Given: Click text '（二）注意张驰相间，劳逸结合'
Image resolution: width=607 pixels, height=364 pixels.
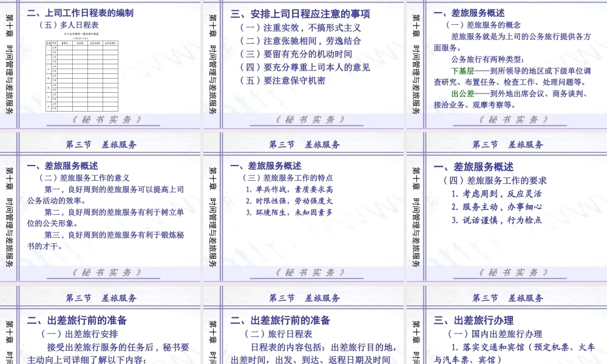Looking at the screenshot, I should (x=300, y=41).
